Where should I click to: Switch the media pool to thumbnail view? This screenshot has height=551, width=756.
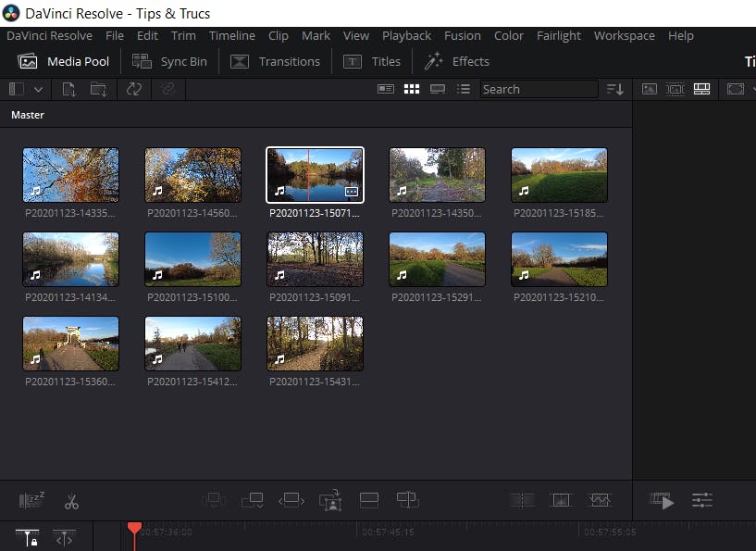click(412, 89)
